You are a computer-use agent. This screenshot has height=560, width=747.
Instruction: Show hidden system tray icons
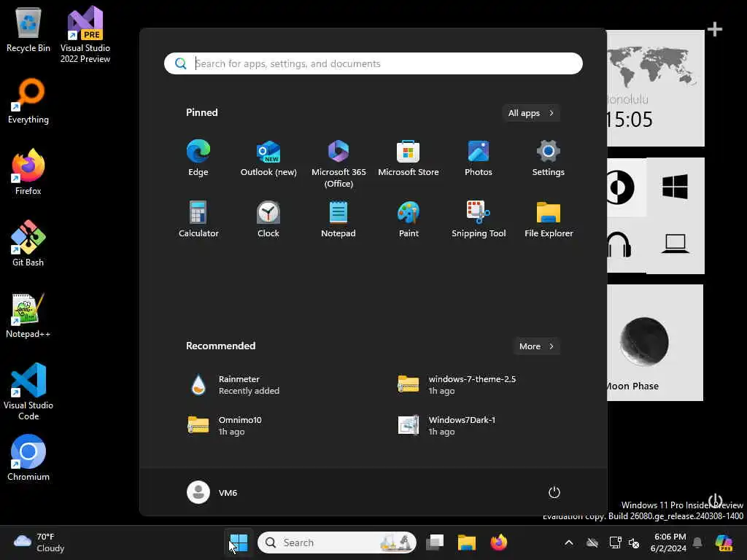coord(569,542)
